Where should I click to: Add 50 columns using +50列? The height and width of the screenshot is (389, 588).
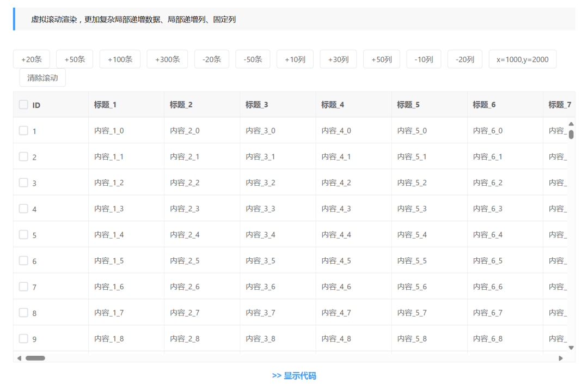tap(381, 59)
